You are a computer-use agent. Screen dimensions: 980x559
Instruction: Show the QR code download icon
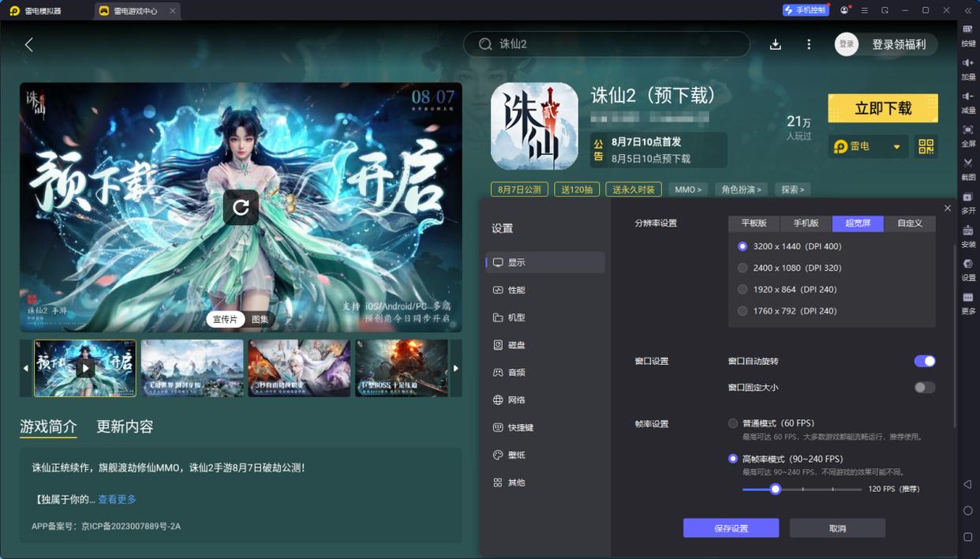[926, 147]
